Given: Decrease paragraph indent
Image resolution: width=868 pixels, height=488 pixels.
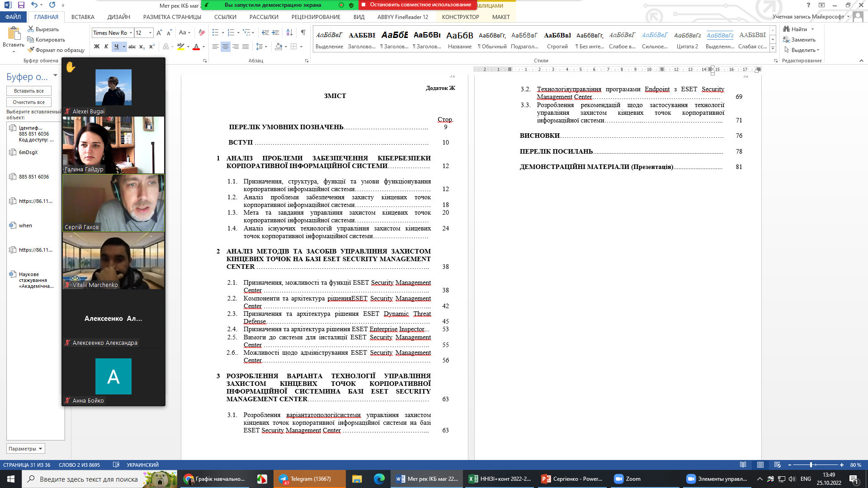Looking at the screenshot, I should pos(265,33).
